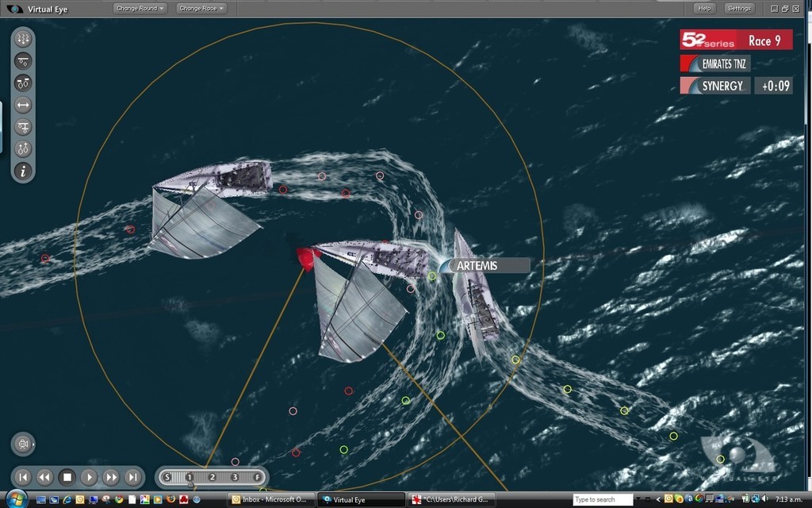Click the Virtual Eye logo icon in title bar

(x=14, y=9)
